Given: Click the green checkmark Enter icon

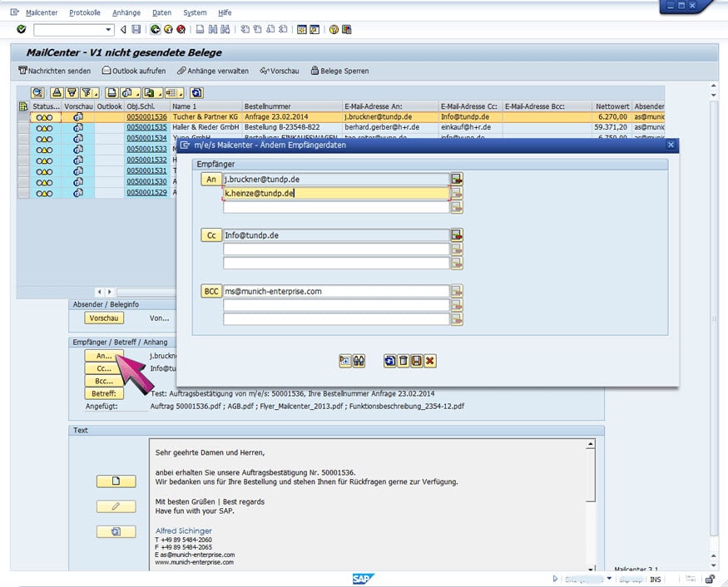Looking at the screenshot, I should click(21, 30).
